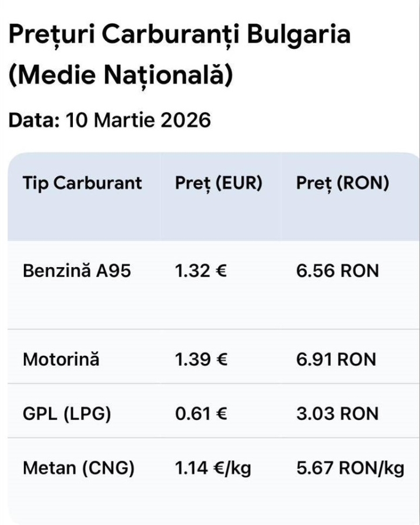This screenshot has width=420, height=525.
Task: Select the GPL (LPG) row label
Action: point(66,414)
